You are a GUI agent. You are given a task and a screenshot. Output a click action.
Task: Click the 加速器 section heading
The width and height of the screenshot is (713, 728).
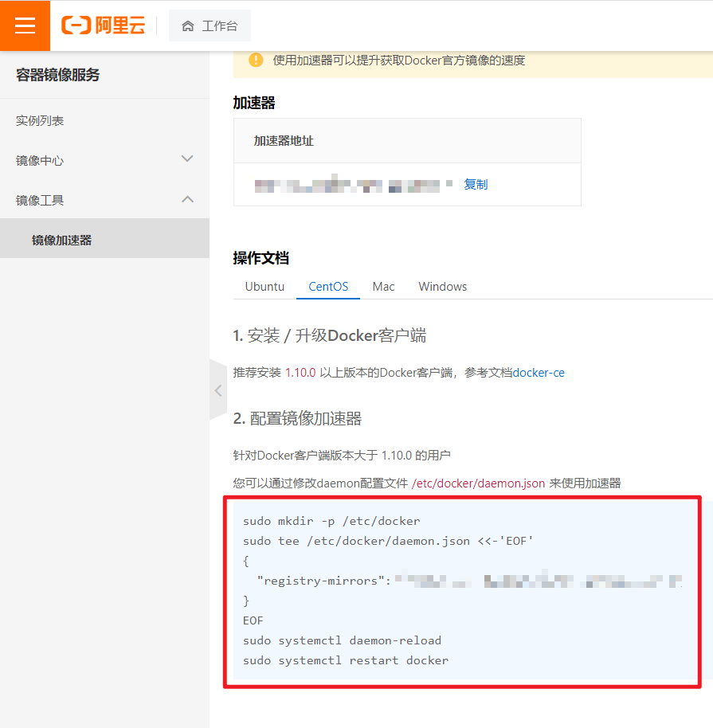click(254, 103)
